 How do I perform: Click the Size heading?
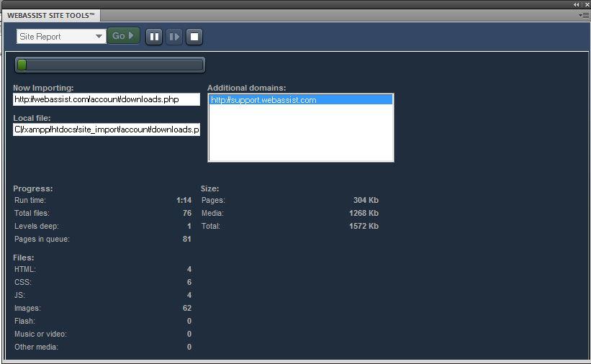pyautogui.click(x=210, y=188)
